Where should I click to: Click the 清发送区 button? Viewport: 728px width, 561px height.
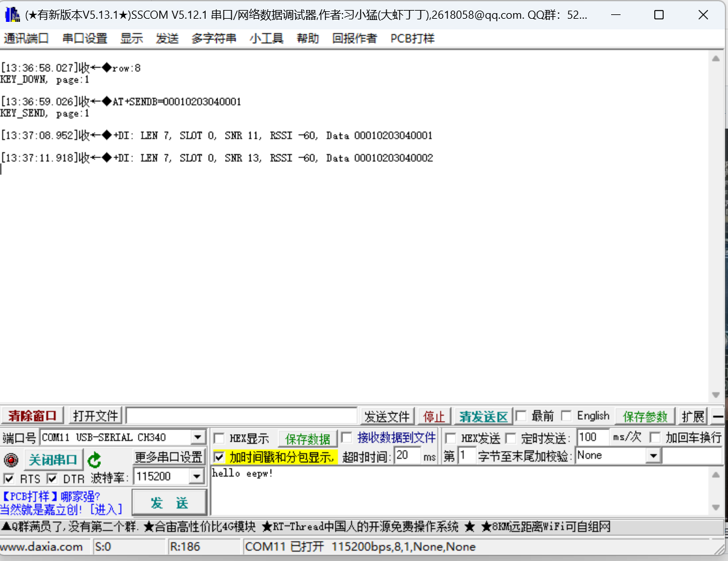click(483, 417)
